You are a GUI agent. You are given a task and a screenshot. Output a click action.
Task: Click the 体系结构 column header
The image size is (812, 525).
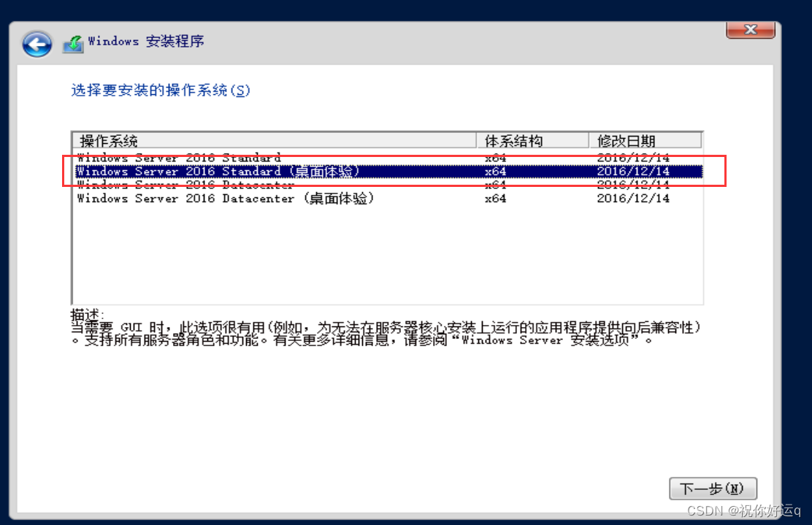point(532,141)
